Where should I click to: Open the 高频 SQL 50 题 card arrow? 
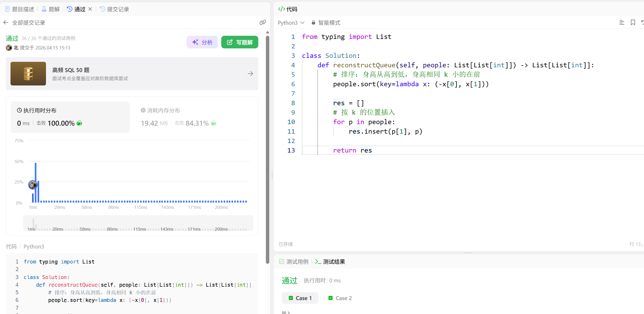point(250,74)
